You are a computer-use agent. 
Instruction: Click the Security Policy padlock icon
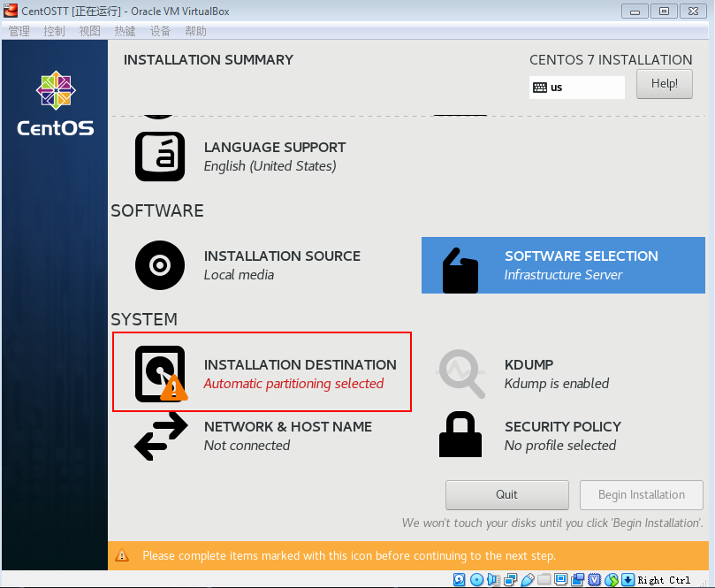click(x=460, y=434)
